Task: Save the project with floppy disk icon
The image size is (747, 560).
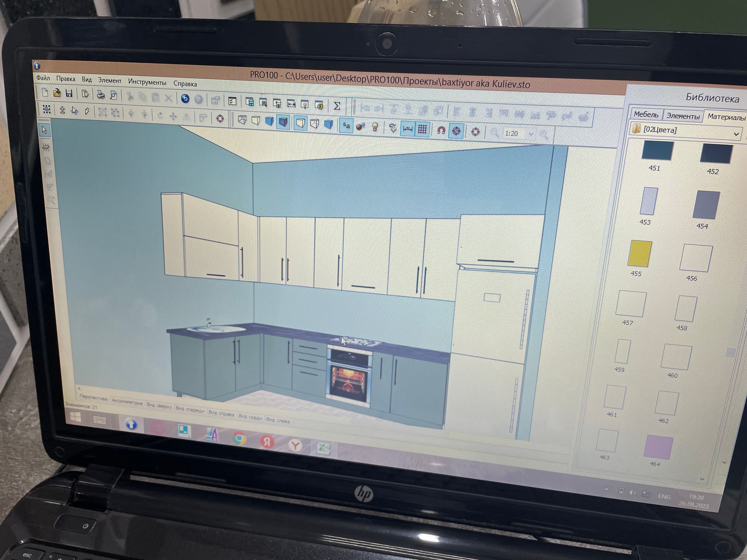Action: [x=69, y=94]
